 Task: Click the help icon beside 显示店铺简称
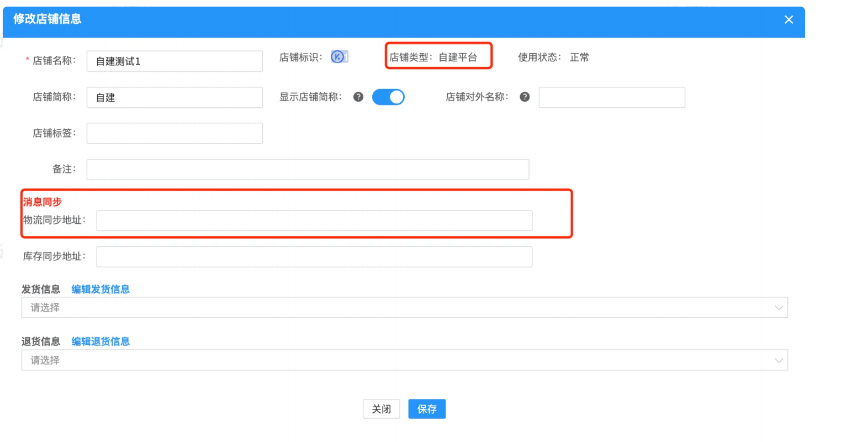pyautogui.click(x=358, y=97)
